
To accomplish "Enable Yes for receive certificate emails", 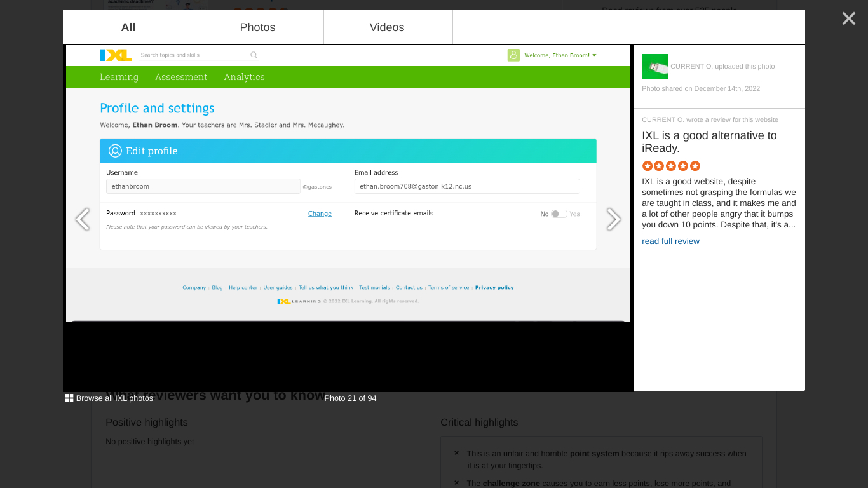I will tap(559, 214).
